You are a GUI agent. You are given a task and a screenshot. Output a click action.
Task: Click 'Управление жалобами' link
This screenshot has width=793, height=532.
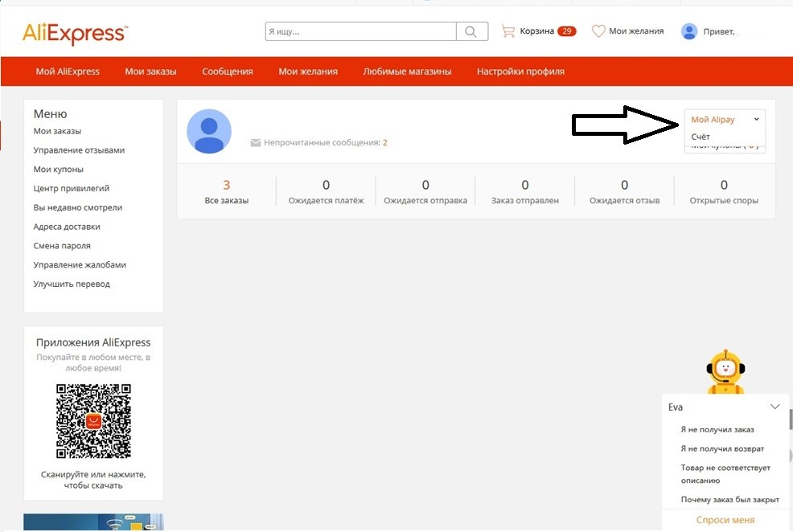click(x=80, y=264)
